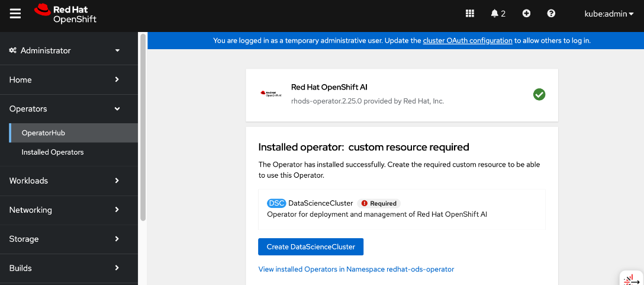The height and width of the screenshot is (285, 644).
Task: Toggle the hamburger navigation menu
Action: (15, 14)
